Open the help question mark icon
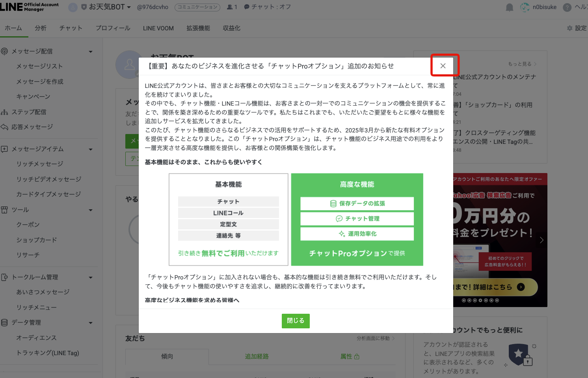Screen dimensions: 588x378 [567, 7]
